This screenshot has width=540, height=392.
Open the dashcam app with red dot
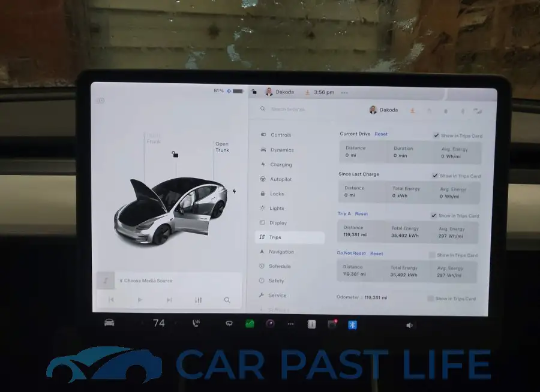pos(332,324)
